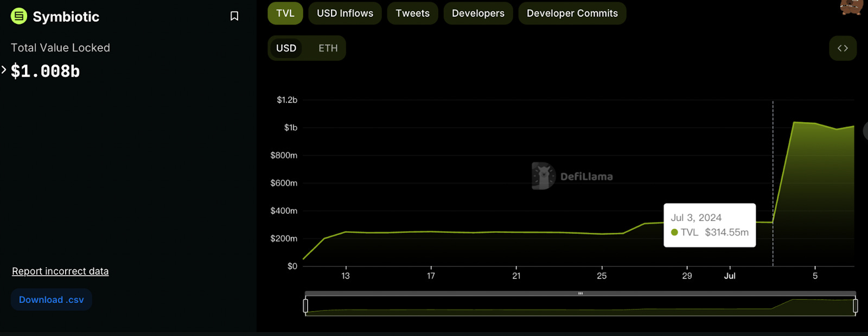Click the $0 y-axis label
868x336 pixels.
pos(292,266)
